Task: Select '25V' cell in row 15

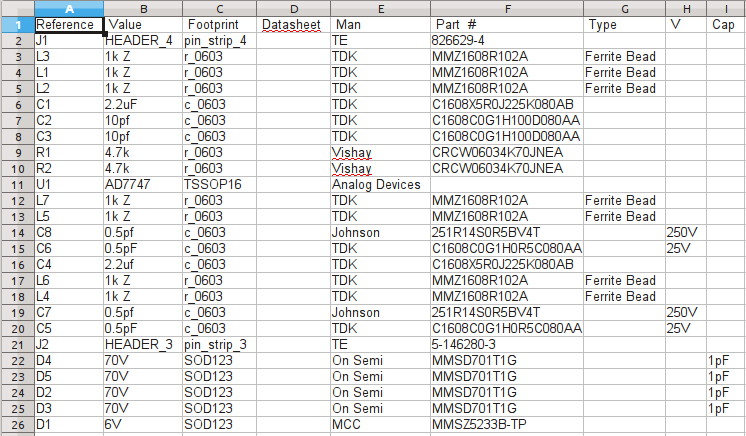Action: 686,248
